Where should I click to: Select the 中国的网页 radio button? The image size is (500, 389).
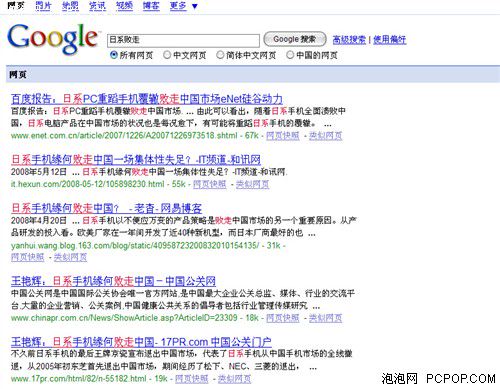290,55
